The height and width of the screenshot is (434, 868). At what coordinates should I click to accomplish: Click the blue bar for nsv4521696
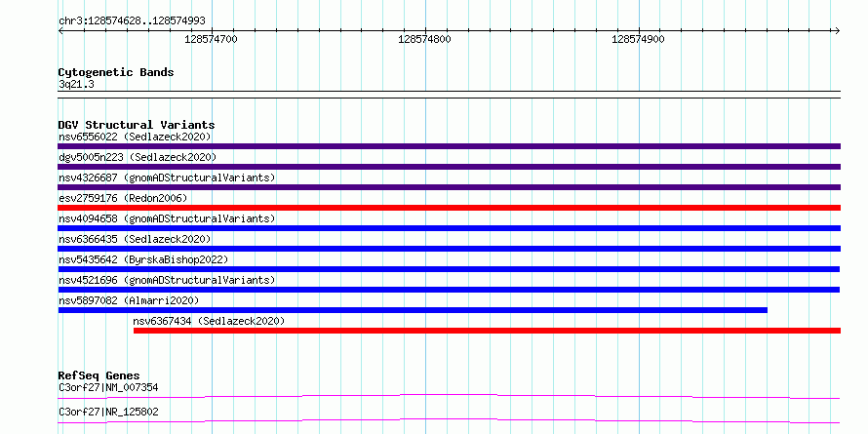tap(449, 290)
